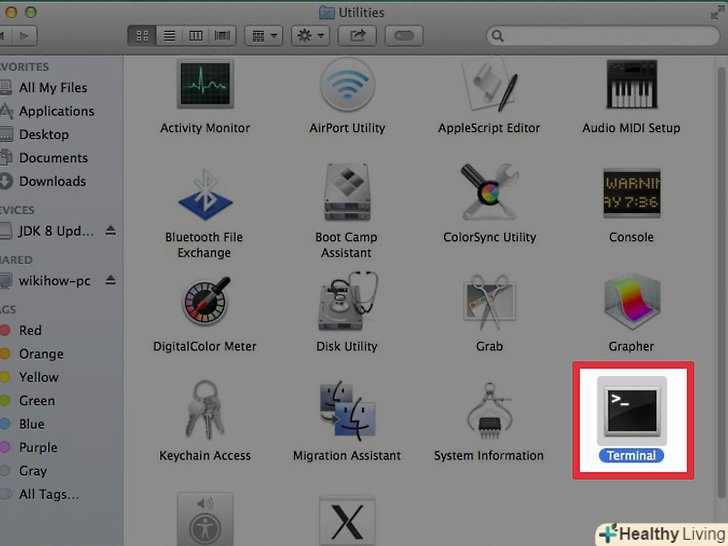Click the Share toolbar button
This screenshot has height=546, width=728.
coord(357,36)
